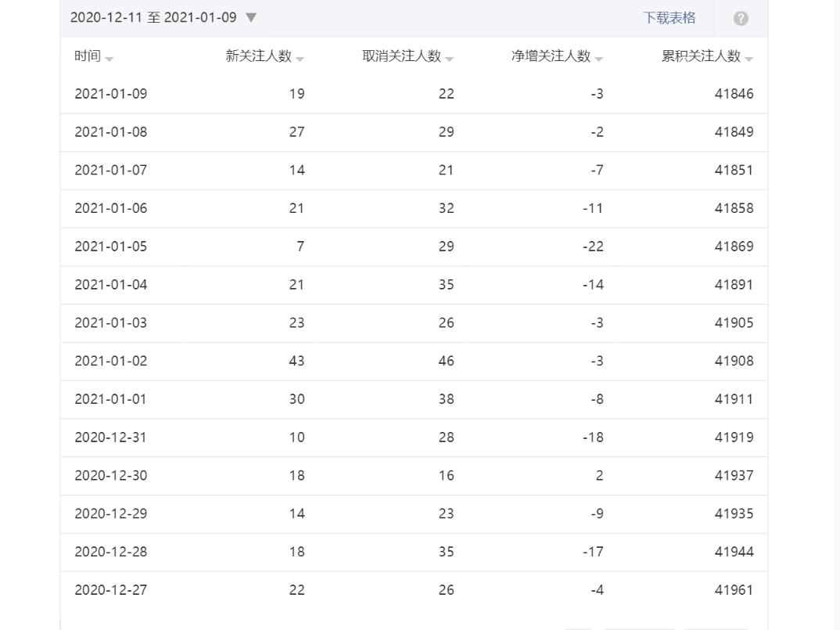Click net increase value -17
Viewport: 840px width, 630px height.
(593, 552)
